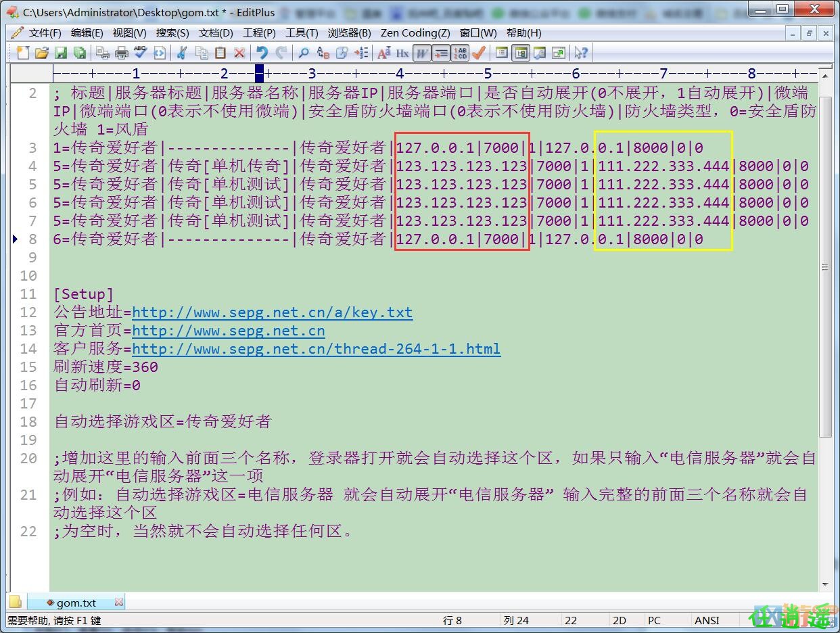Restore the inner document window button

[809, 32]
